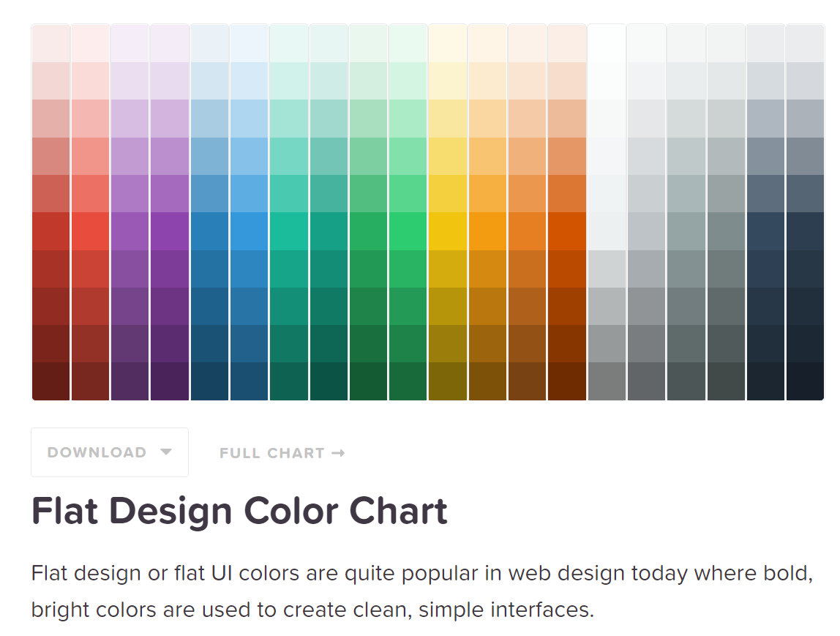The image size is (840, 636).
Task: Pick the bright orange swatch
Action: 487,231
